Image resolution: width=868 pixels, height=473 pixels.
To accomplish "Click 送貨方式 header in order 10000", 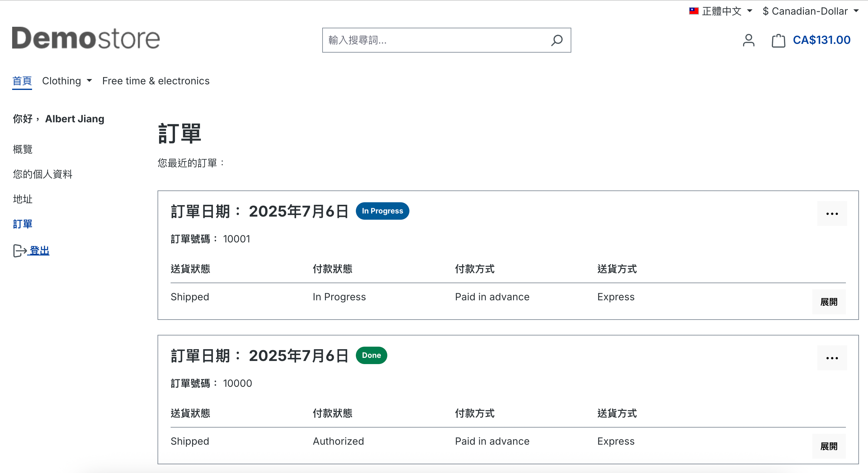I will 617,413.
